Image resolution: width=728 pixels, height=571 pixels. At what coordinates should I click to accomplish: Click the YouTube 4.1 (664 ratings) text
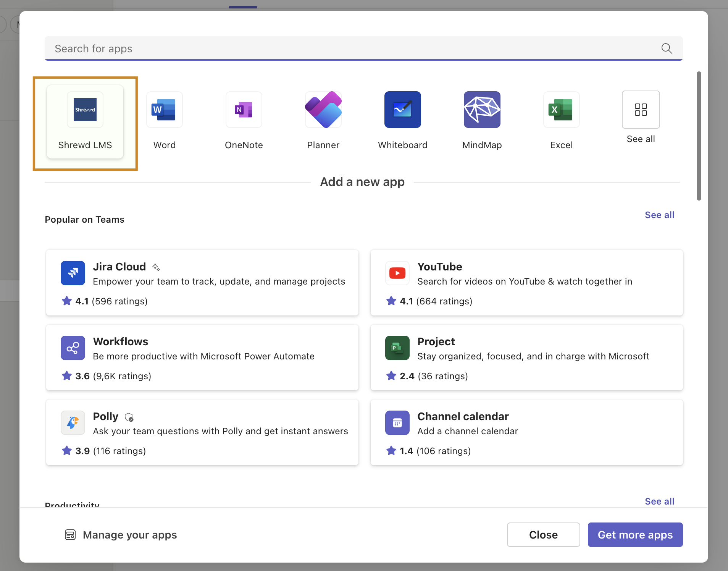[x=436, y=301]
